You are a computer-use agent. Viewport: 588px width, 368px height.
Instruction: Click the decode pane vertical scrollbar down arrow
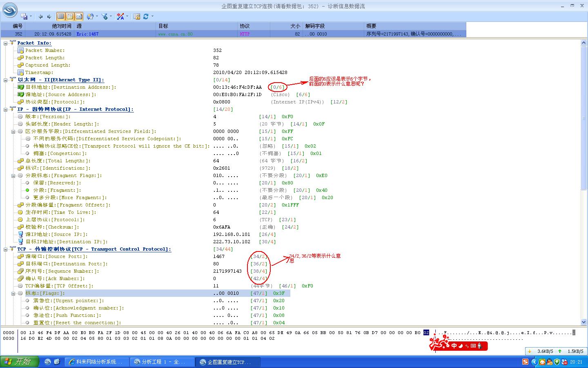click(x=584, y=322)
